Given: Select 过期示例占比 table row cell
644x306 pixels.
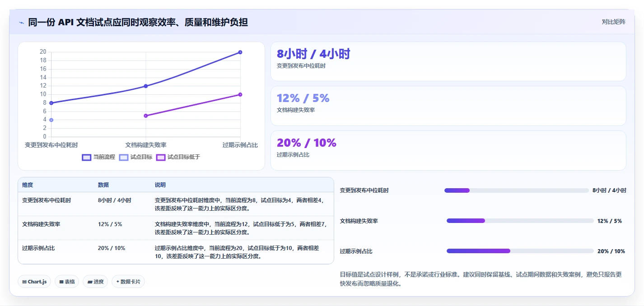Looking at the screenshot, I should pos(38,248).
